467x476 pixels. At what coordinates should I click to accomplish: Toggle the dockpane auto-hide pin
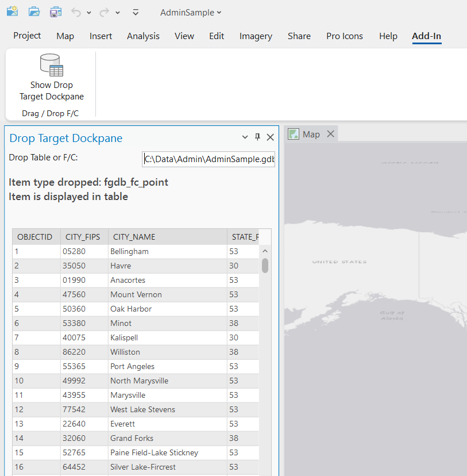(257, 137)
